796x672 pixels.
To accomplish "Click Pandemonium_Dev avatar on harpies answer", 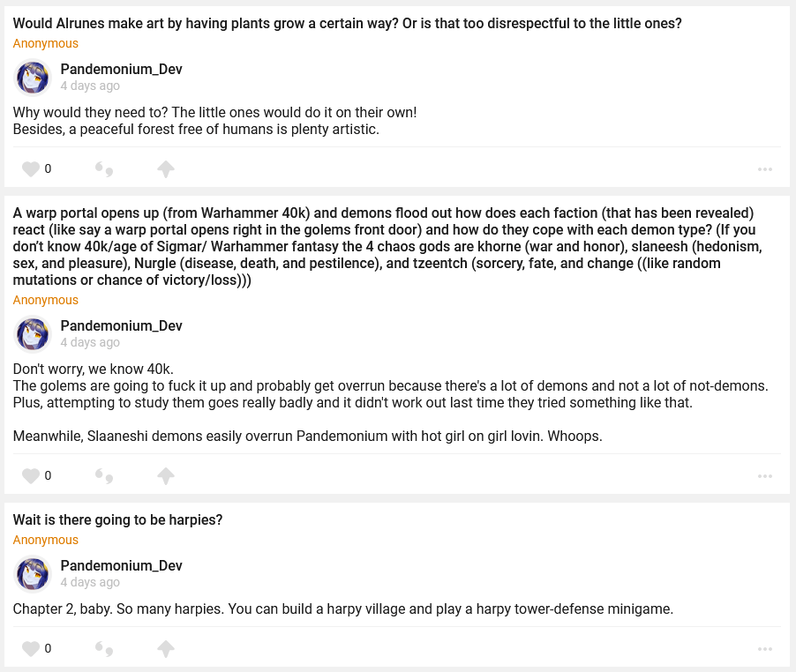I will (34, 574).
